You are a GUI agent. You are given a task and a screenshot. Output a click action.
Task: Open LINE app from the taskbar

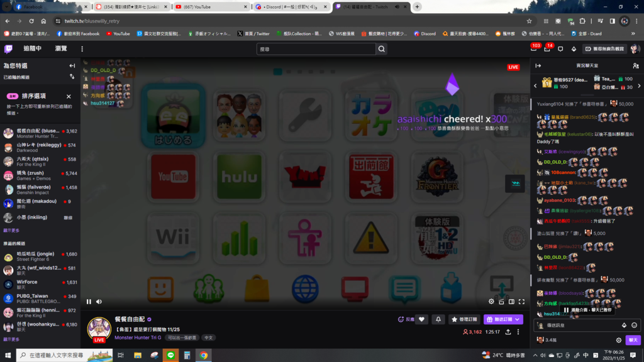pos(170,355)
